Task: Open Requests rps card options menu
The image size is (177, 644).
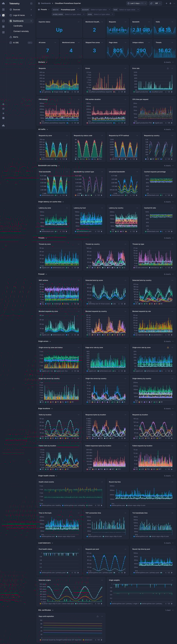Action: pyautogui.click(x=125, y=22)
